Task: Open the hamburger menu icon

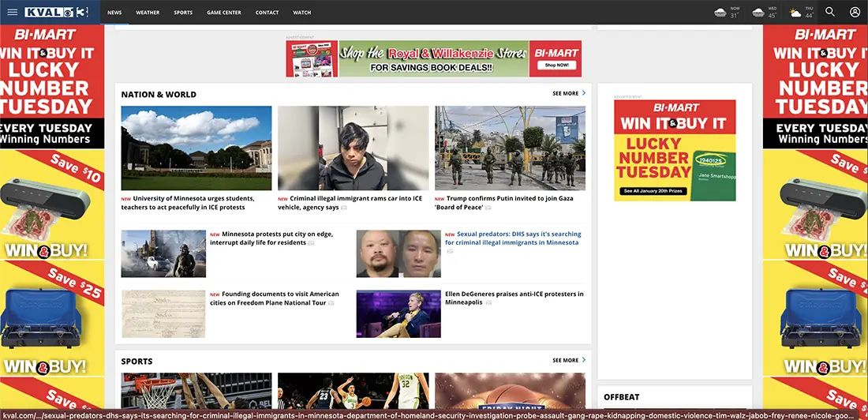Action: 12,12
